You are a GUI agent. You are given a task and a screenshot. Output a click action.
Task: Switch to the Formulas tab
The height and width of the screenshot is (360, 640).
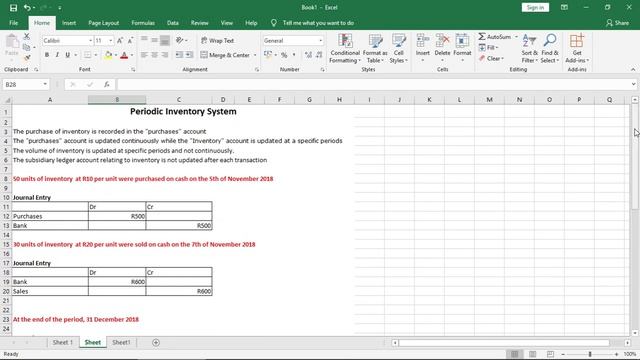[143, 23]
